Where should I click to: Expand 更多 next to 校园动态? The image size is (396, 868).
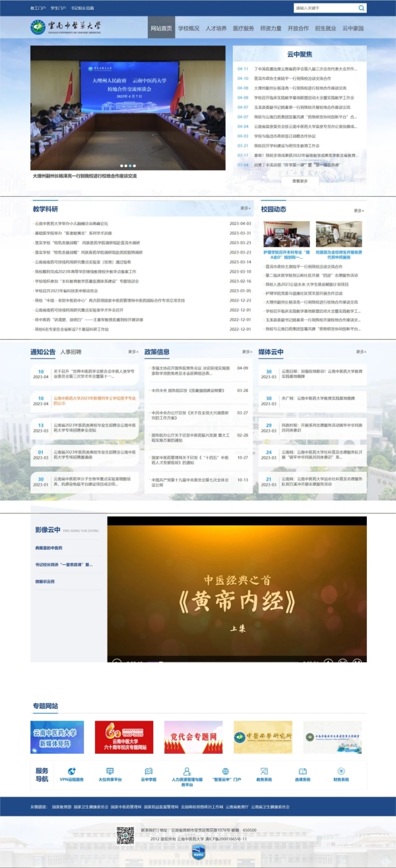point(358,211)
